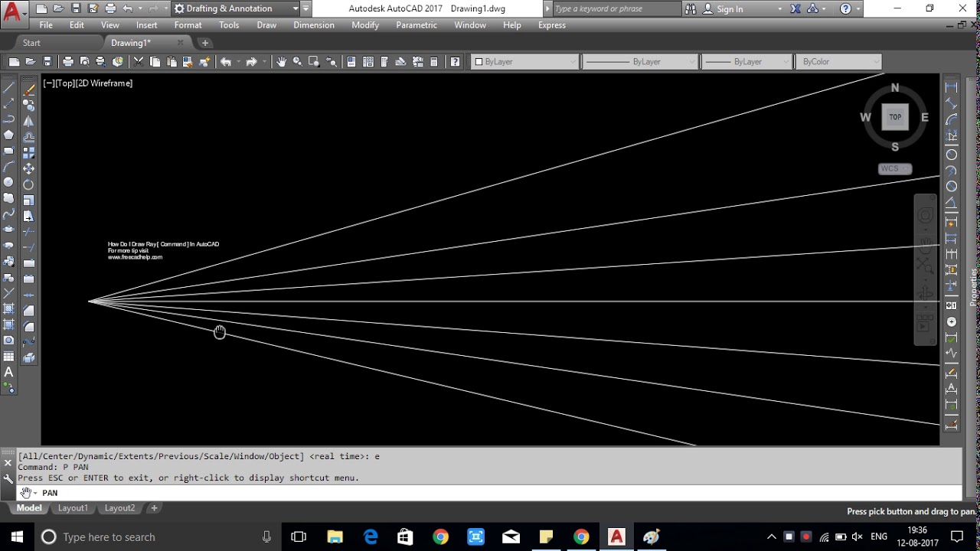Viewport: 980px width, 551px height.
Task: Click the TOP face of the ViewCube
Action: [x=895, y=117]
